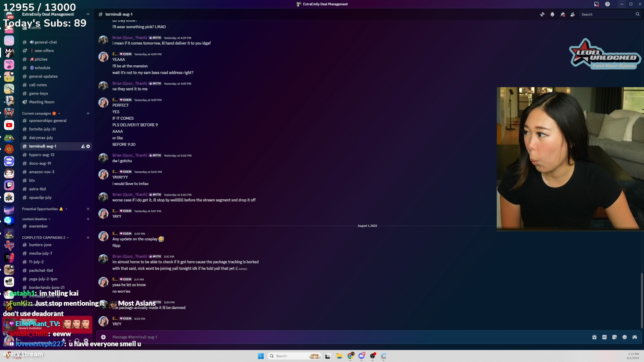Click in Message #terminull-aug-1 input field
The width and height of the screenshot is (644, 362).
(349, 337)
